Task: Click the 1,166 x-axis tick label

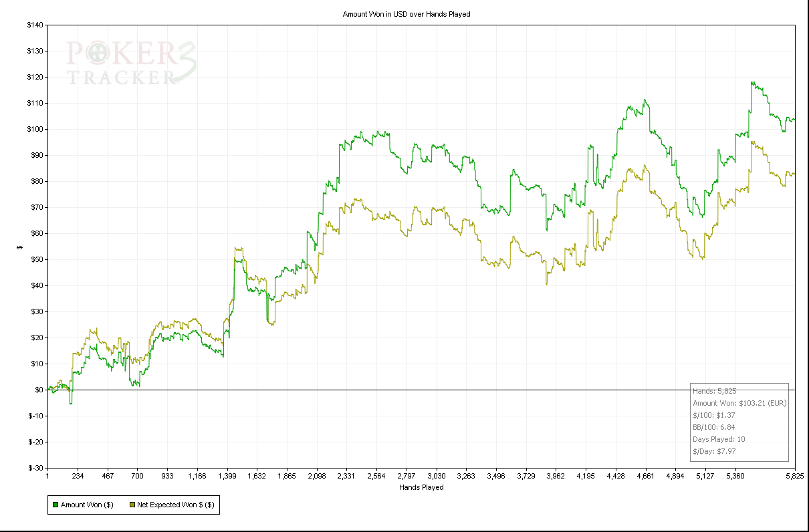Action: (x=197, y=477)
